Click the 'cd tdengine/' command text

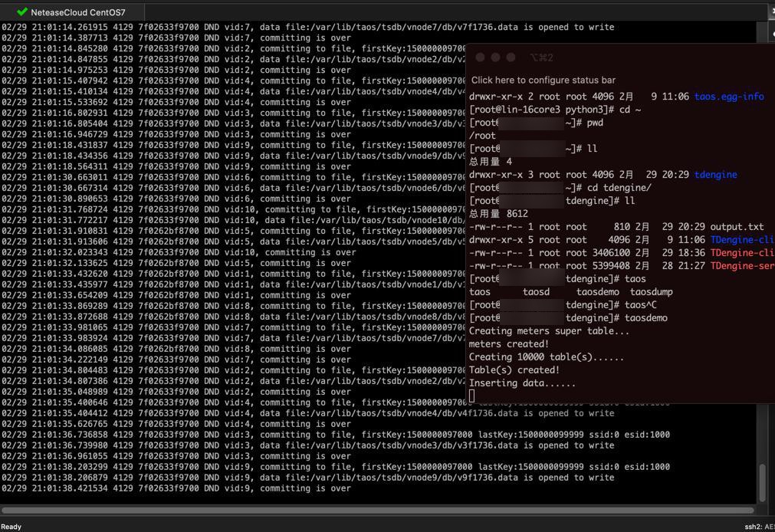[619, 188]
